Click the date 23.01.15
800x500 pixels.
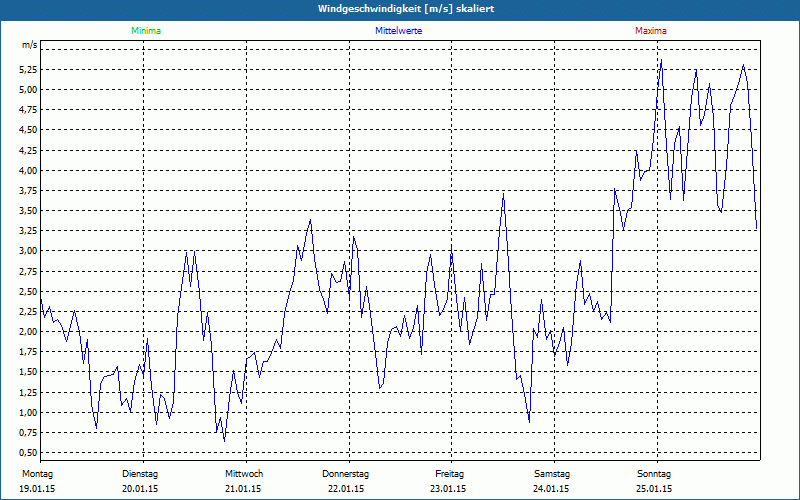(448, 489)
